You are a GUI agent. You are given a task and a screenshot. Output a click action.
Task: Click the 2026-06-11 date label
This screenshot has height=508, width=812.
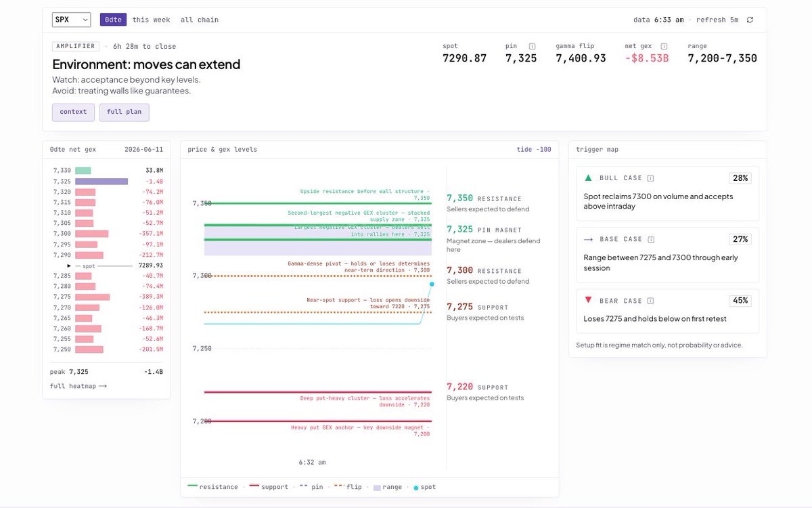point(143,149)
